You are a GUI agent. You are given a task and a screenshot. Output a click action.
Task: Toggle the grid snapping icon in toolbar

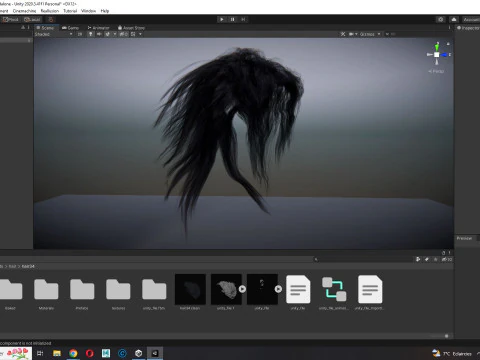pyautogui.click(x=50, y=19)
